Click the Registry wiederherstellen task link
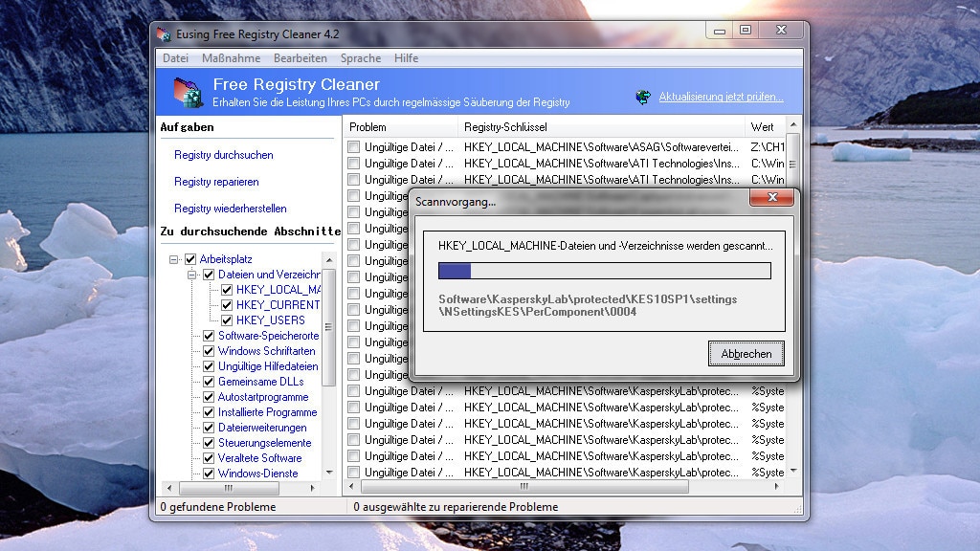Image resolution: width=980 pixels, height=551 pixels. point(230,209)
